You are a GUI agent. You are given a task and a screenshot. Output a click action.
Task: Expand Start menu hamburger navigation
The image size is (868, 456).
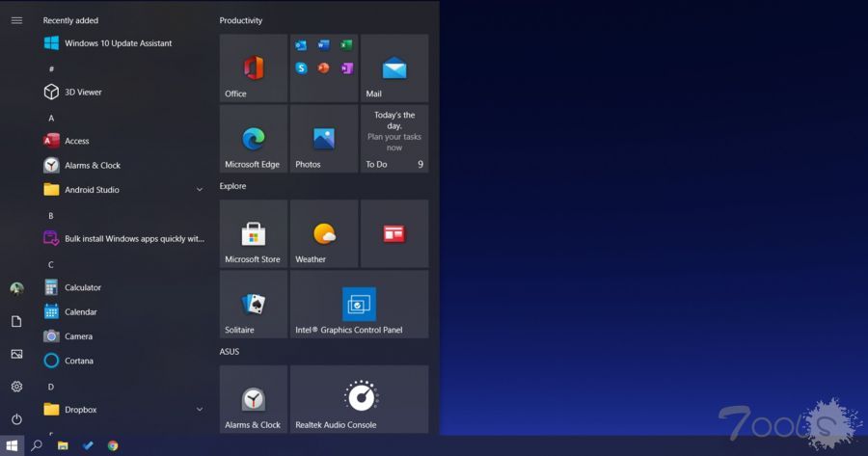point(16,20)
